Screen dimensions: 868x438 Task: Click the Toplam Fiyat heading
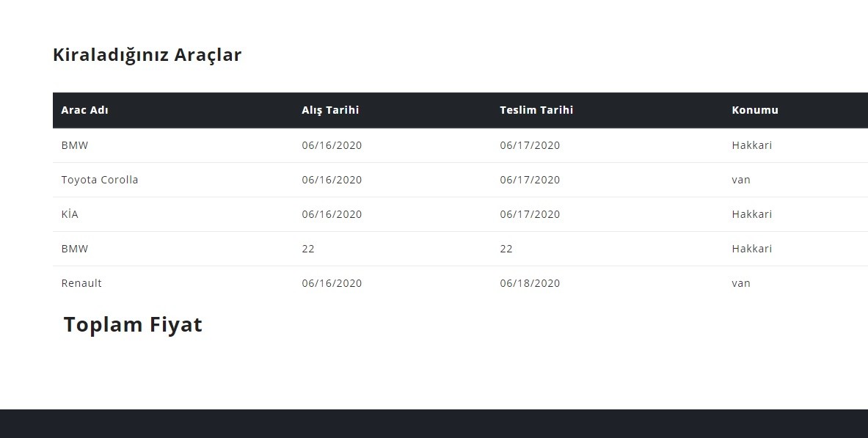tap(133, 324)
